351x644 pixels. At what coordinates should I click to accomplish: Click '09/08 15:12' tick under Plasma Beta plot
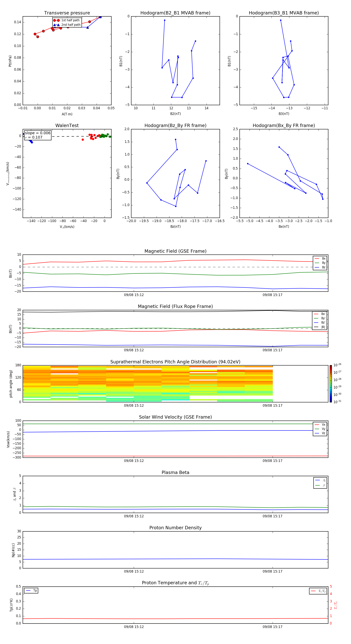pos(134,516)
